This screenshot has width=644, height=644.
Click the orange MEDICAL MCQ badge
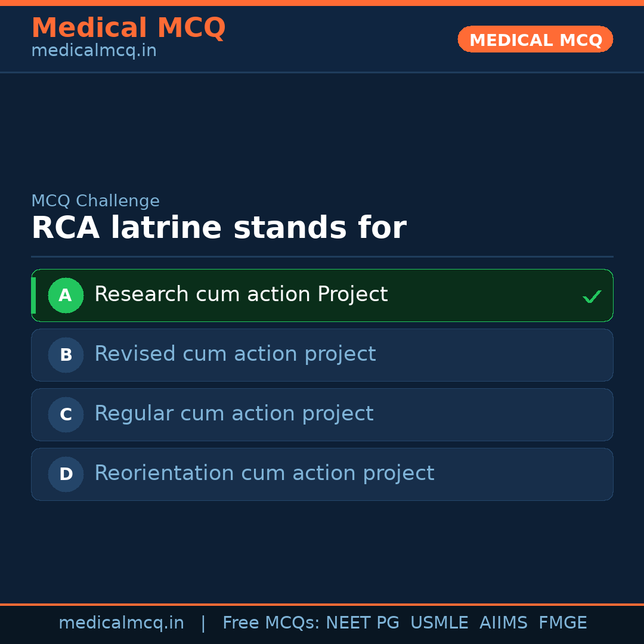click(535, 39)
